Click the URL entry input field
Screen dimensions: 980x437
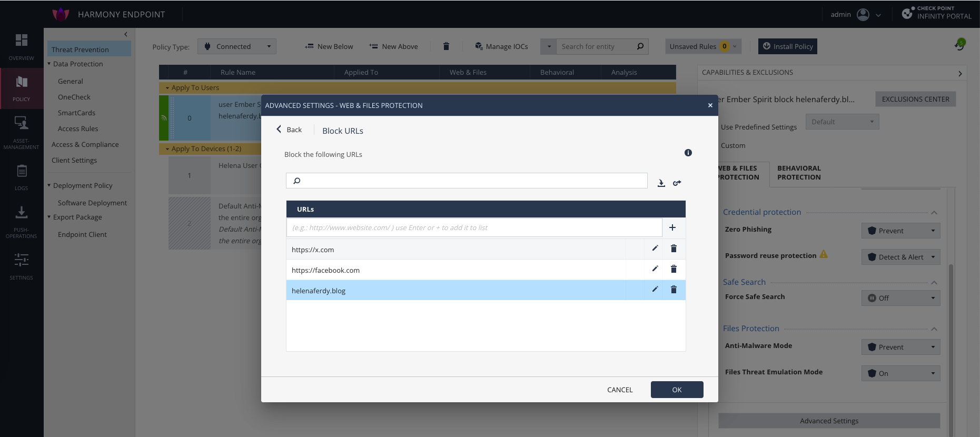(474, 227)
